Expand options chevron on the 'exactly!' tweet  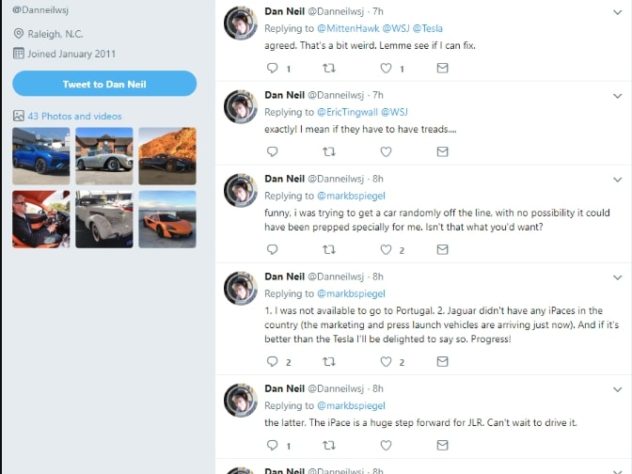[617, 96]
